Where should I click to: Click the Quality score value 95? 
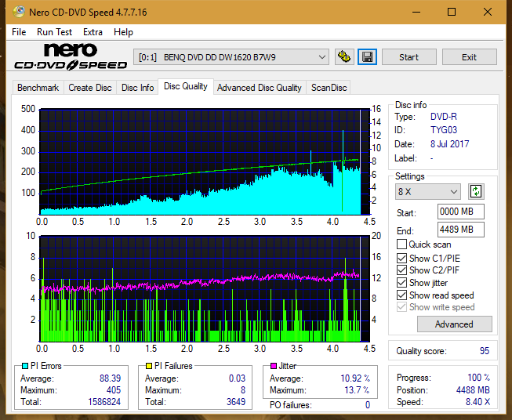[x=485, y=351]
